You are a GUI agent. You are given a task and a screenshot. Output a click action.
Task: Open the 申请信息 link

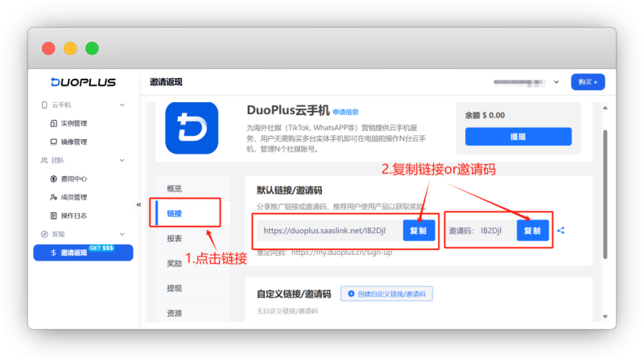point(345,112)
